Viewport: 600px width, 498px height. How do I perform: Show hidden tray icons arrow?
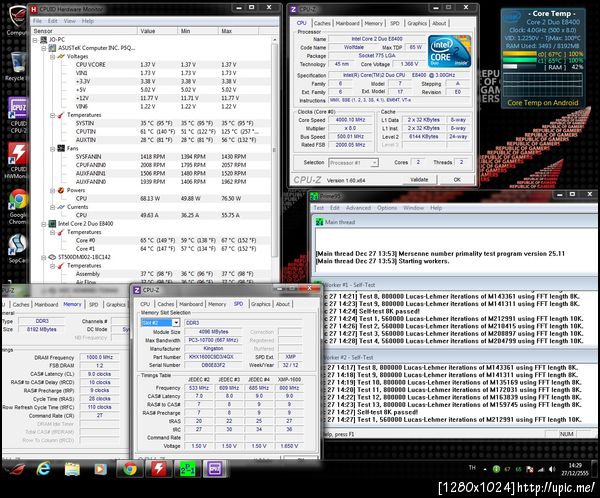coord(485,469)
